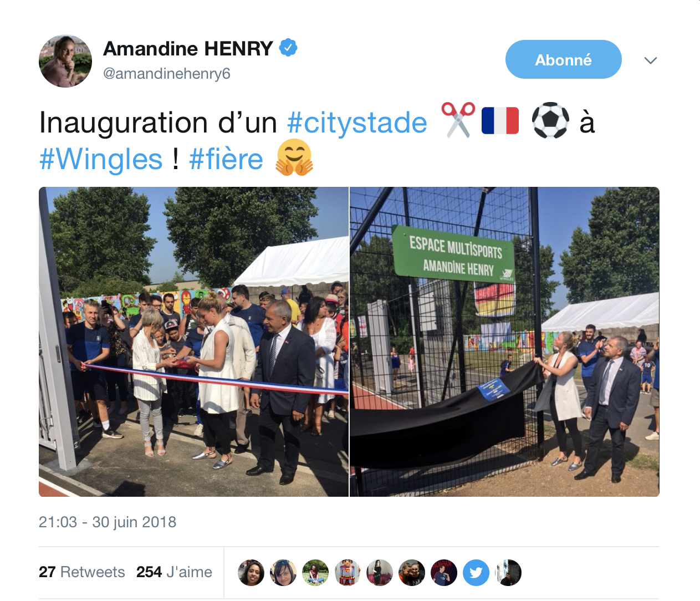Follow the #fière hashtag link
Viewport: 700px width, 601px height.
click(226, 160)
